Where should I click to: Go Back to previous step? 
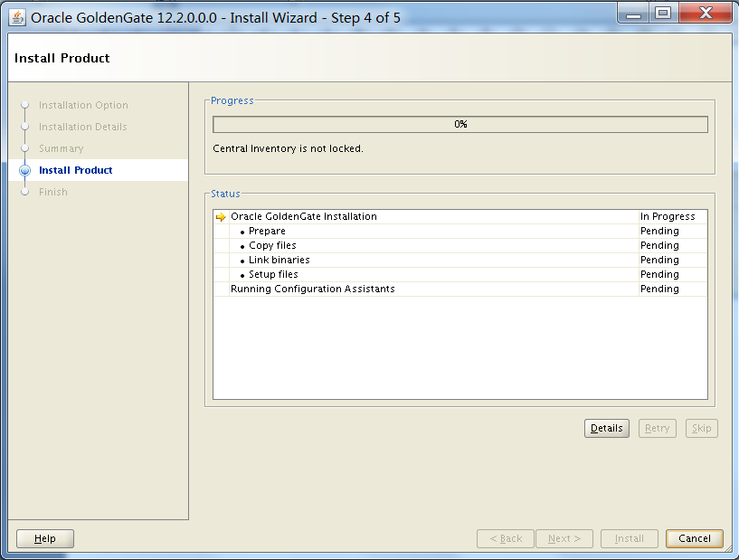point(506,538)
